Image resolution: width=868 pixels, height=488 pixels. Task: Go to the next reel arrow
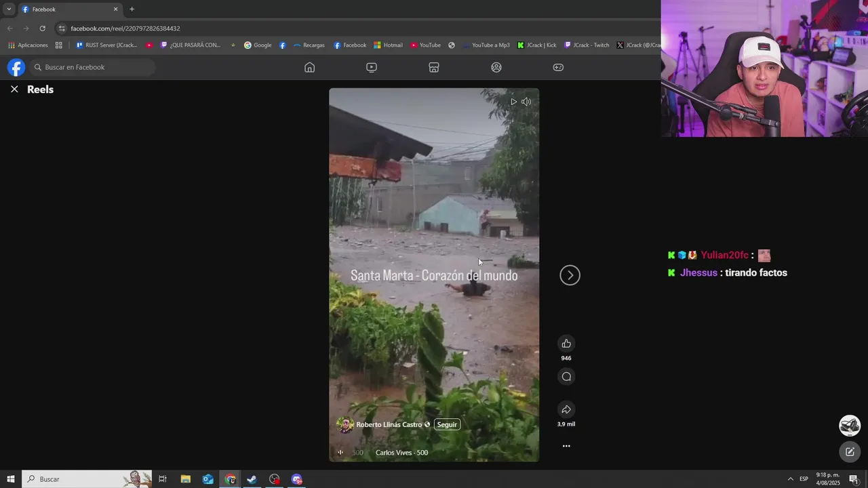pos(570,274)
